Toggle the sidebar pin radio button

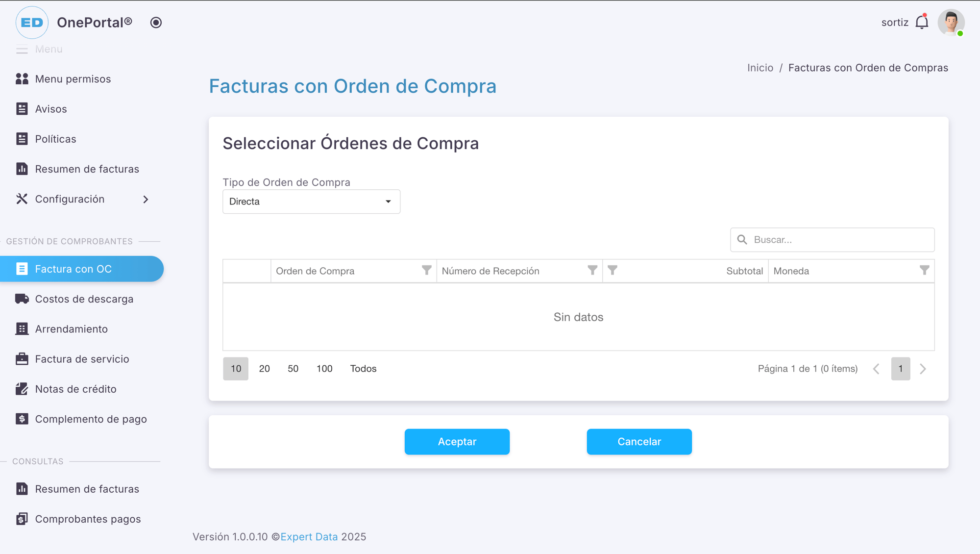(x=156, y=23)
